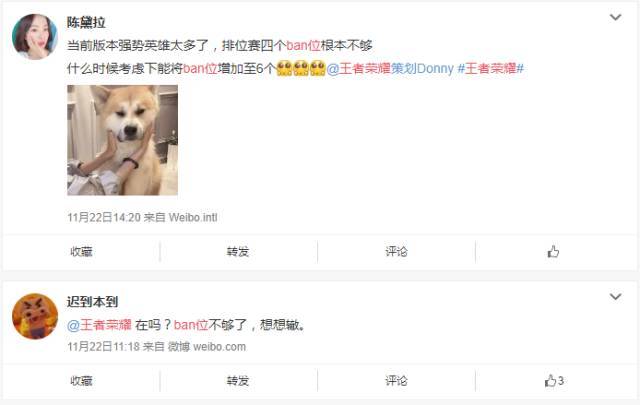The height and width of the screenshot is (405, 640).
Task: Open the Weibo.intl source link
Action: pyautogui.click(x=193, y=217)
